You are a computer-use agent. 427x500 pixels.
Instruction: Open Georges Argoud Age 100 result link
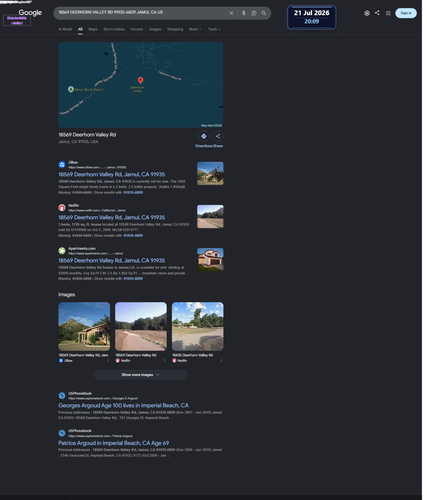pos(123,405)
